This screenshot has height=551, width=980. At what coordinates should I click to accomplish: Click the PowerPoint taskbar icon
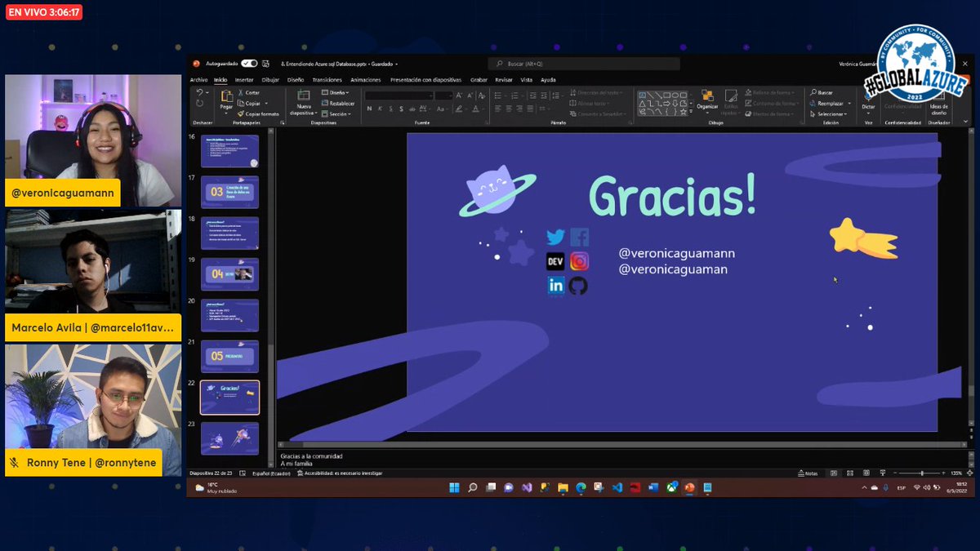point(689,487)
